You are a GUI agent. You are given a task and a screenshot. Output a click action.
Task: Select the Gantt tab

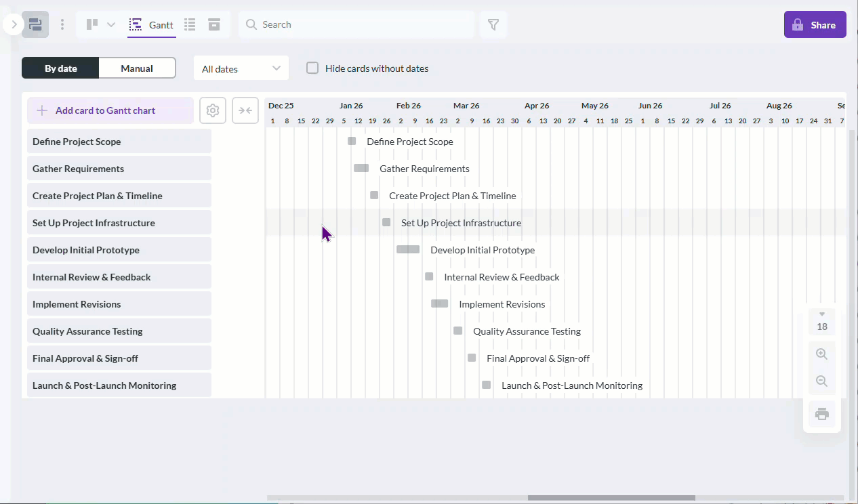(152, 24)
